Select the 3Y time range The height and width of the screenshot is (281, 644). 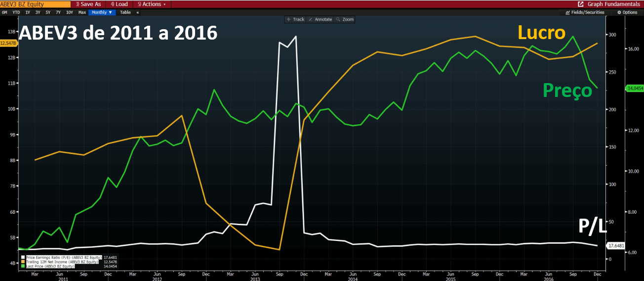click(x=38, y=12)
